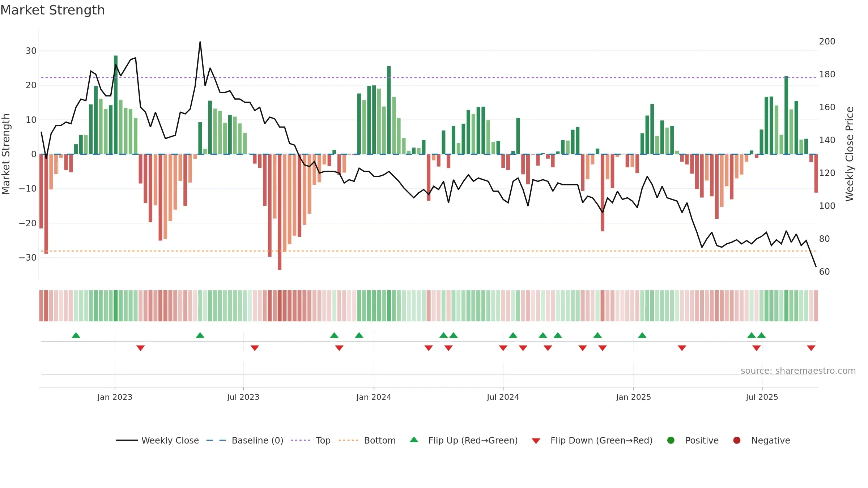Click the 30 tick on the left axis

31,51
